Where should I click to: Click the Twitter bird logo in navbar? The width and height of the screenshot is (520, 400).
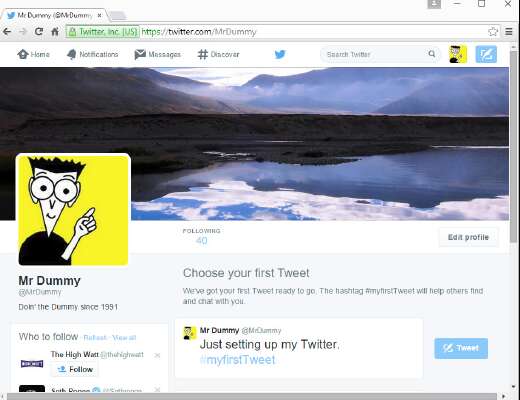tap(280, 54)
